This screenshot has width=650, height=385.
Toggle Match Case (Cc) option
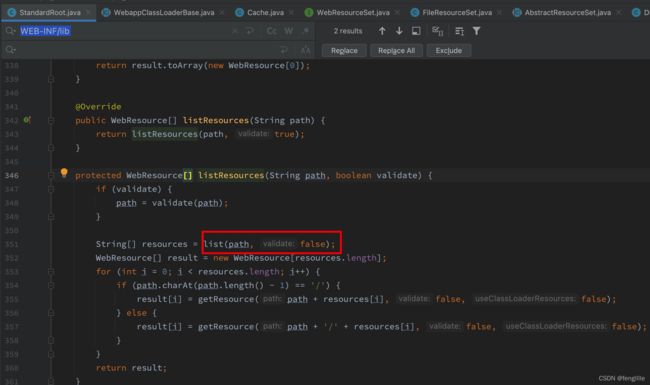coord(272,31)
